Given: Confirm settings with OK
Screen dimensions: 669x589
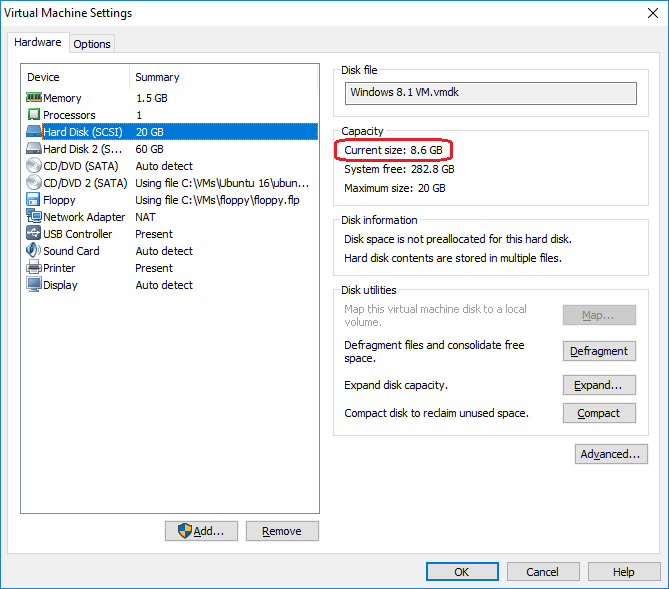Looking at the screenshot, I should [x=462, y=572].
